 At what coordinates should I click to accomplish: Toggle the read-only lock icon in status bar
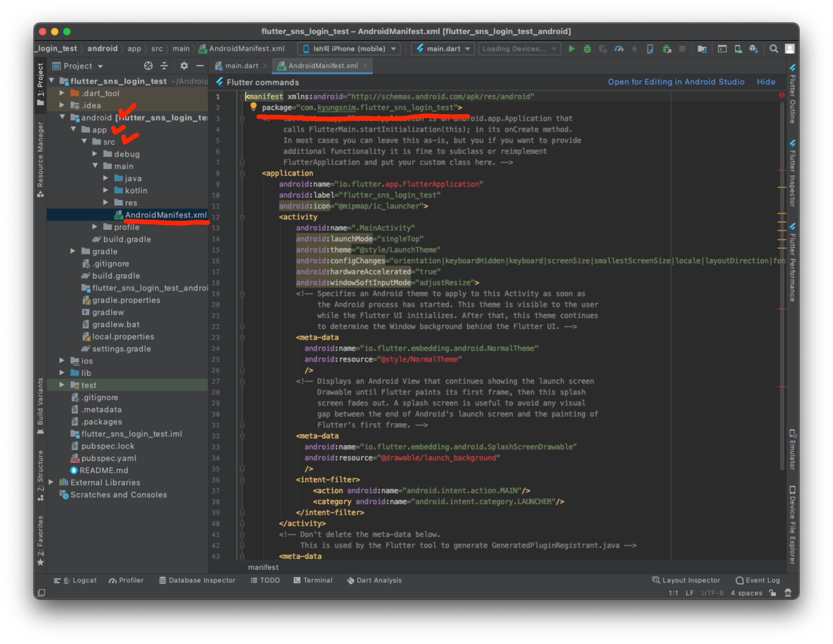click(773, 593)
